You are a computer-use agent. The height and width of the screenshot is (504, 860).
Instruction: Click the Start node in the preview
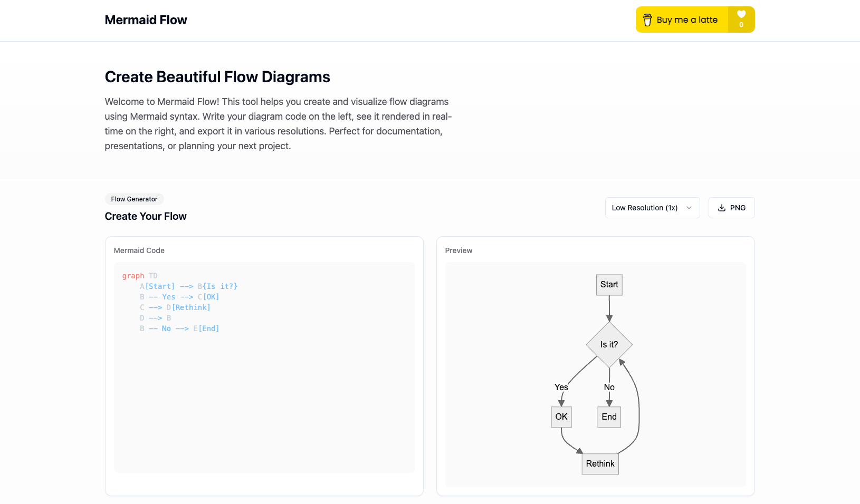tap(609, 285)
